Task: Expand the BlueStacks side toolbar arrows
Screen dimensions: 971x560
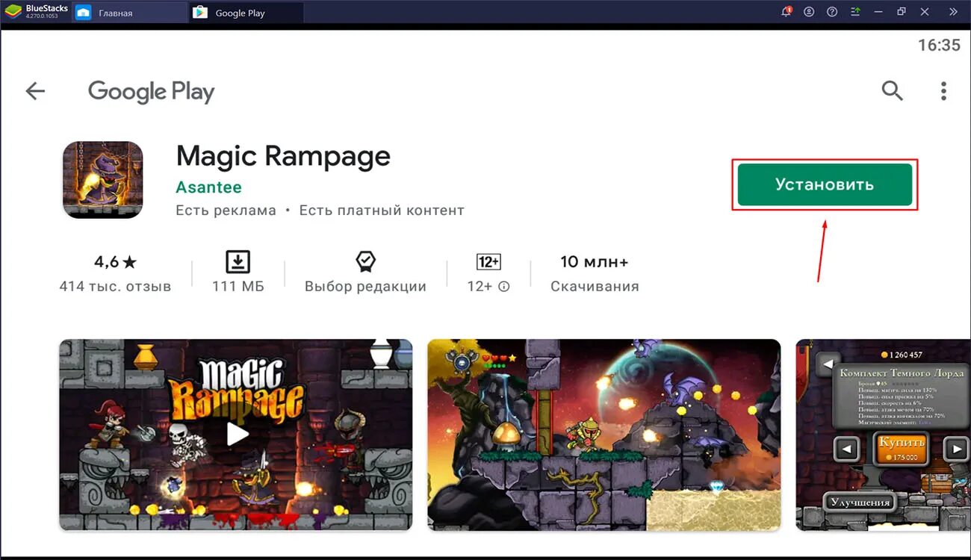Action: pos(952,11)
